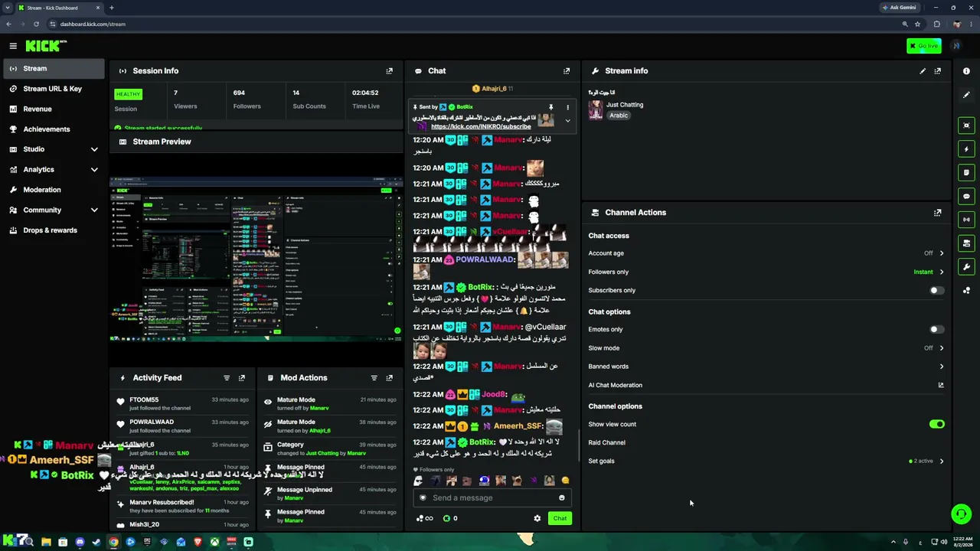Toggle the Emotes only switch
The height and width of the screenshot is (551, 980).
pyautogui.click(x=936, y=330)
